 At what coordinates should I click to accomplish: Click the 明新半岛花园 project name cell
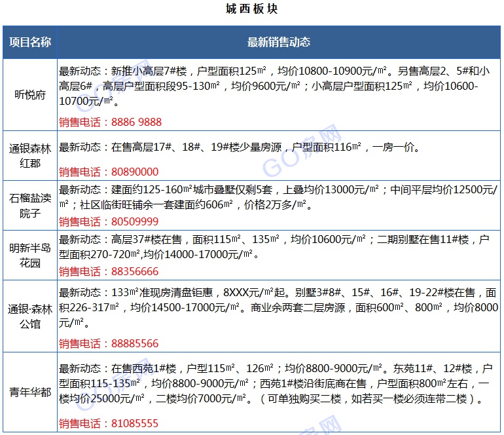tap(30, 255)
